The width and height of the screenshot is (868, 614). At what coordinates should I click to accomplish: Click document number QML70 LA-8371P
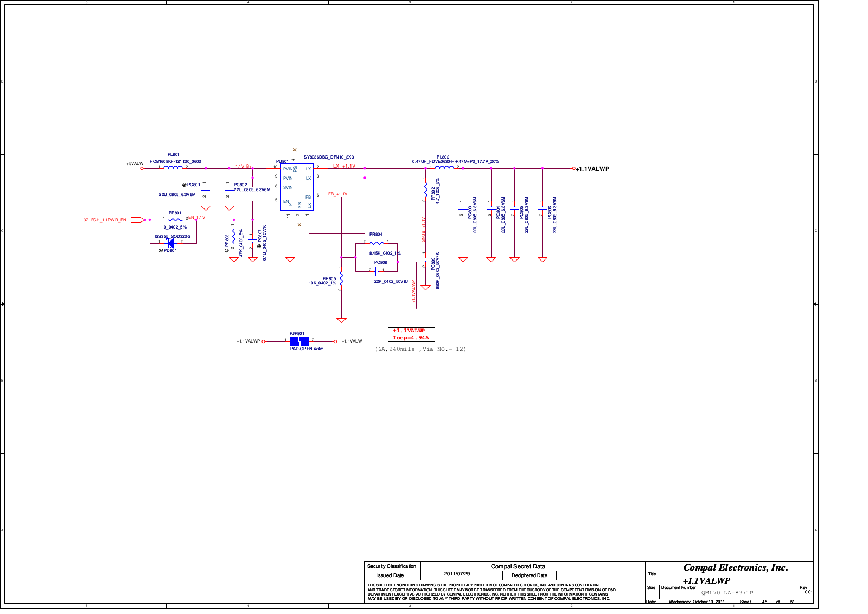[727, 593]
